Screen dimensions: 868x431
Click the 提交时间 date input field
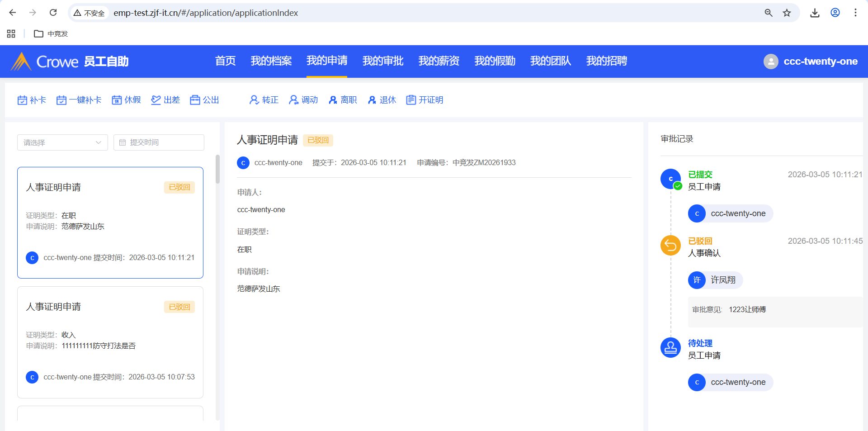tap(159, 142)
